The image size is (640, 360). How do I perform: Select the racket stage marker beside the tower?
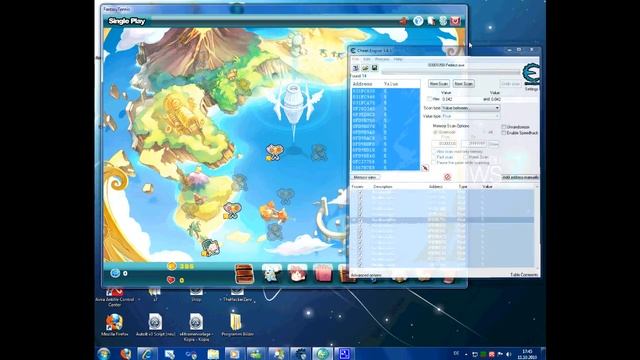(x=275, y=153)
